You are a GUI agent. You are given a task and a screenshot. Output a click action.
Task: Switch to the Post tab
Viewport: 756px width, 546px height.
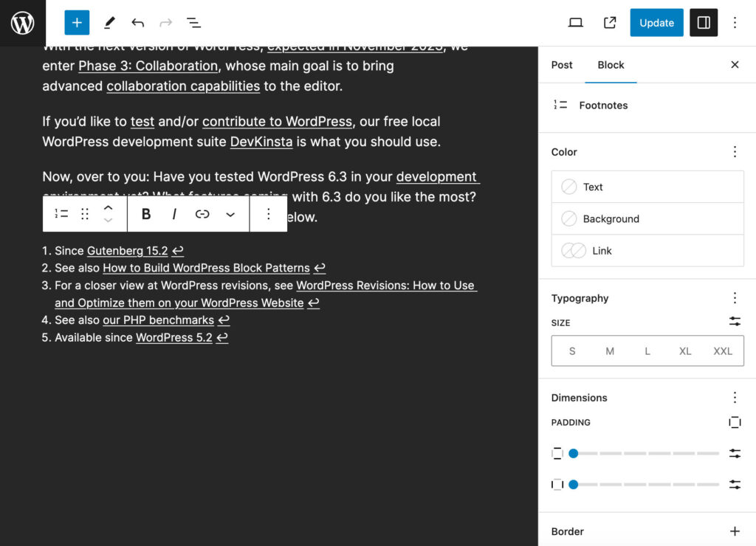pos(561,65)
